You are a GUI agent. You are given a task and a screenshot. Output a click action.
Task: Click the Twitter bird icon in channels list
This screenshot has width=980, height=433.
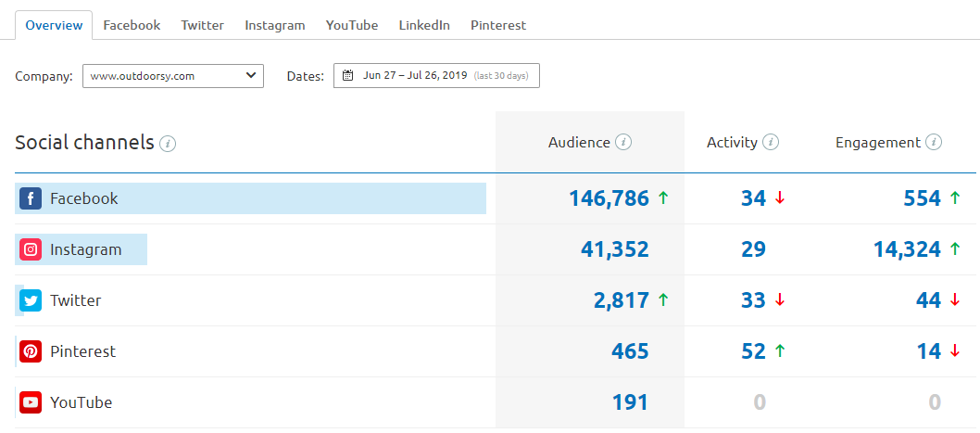point(31,300)
